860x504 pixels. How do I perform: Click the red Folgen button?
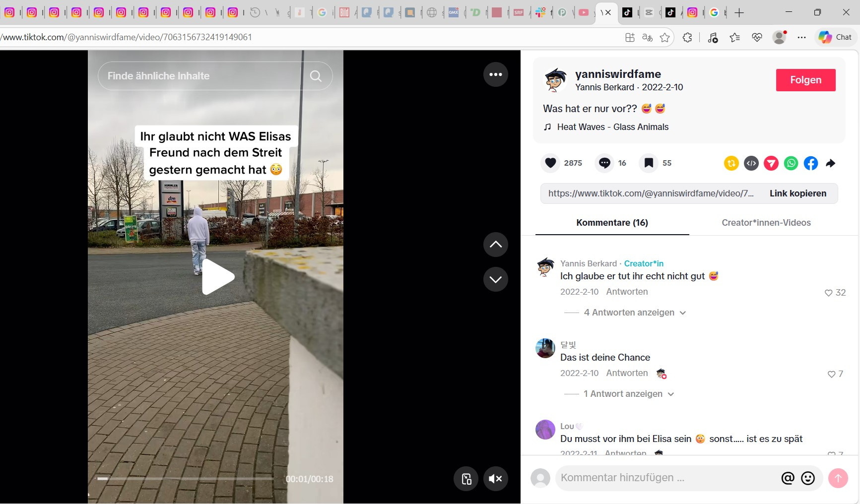point(805,80)
